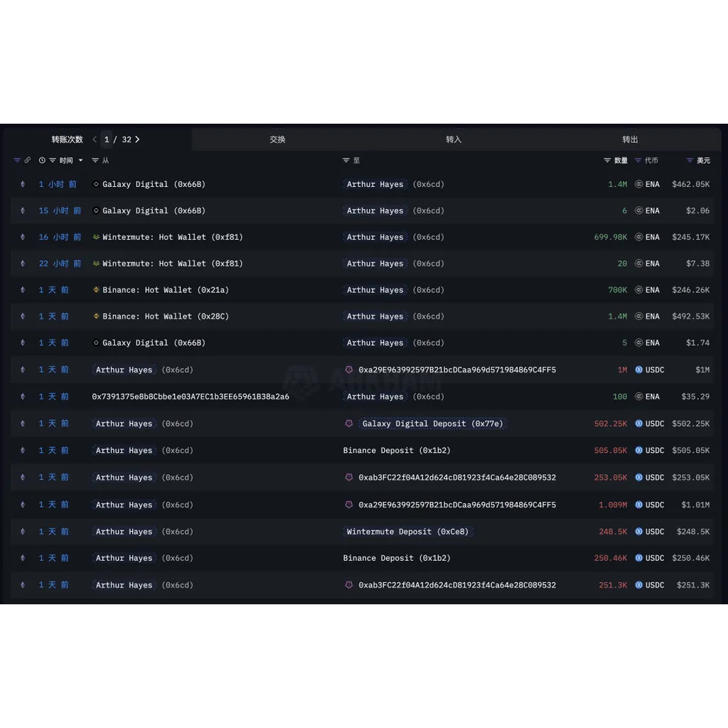Click the USDC token icon in Galaxy Digital Deposit row

click(639, 424)
